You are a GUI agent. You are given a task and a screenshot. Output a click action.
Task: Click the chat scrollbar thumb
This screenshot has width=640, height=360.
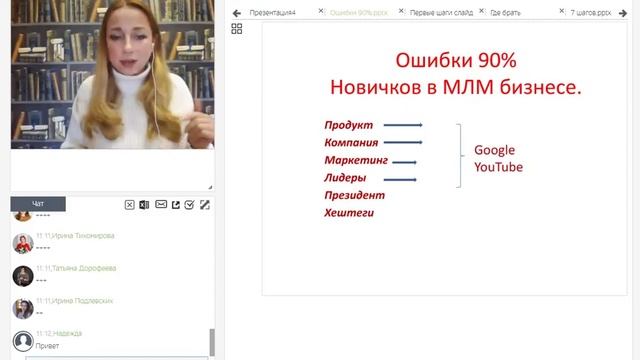tap(212, 342)
